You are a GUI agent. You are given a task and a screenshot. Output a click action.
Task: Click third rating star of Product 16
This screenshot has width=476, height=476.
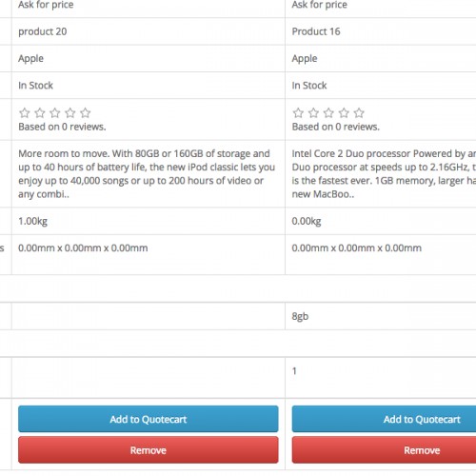[328, 113]
